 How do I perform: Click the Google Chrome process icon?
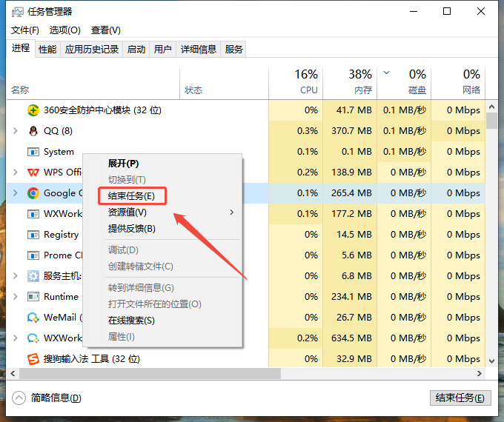point(33,193)
